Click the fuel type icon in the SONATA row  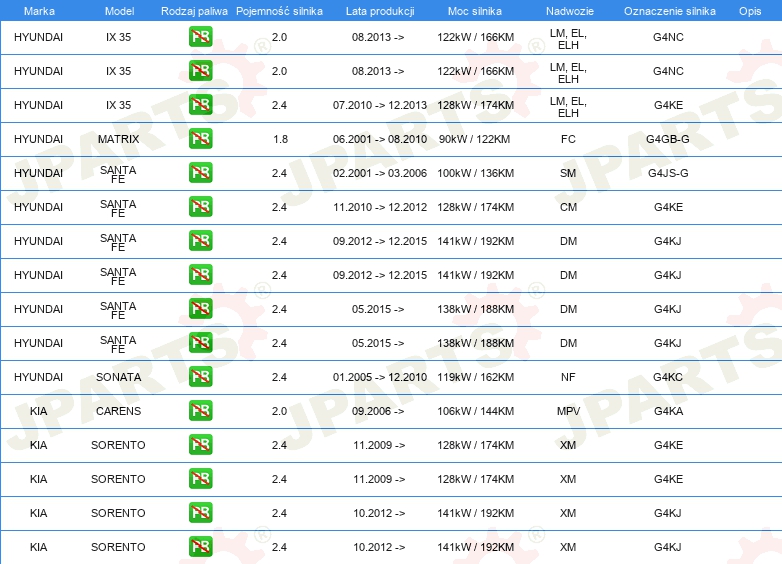[x=200, y=376]
